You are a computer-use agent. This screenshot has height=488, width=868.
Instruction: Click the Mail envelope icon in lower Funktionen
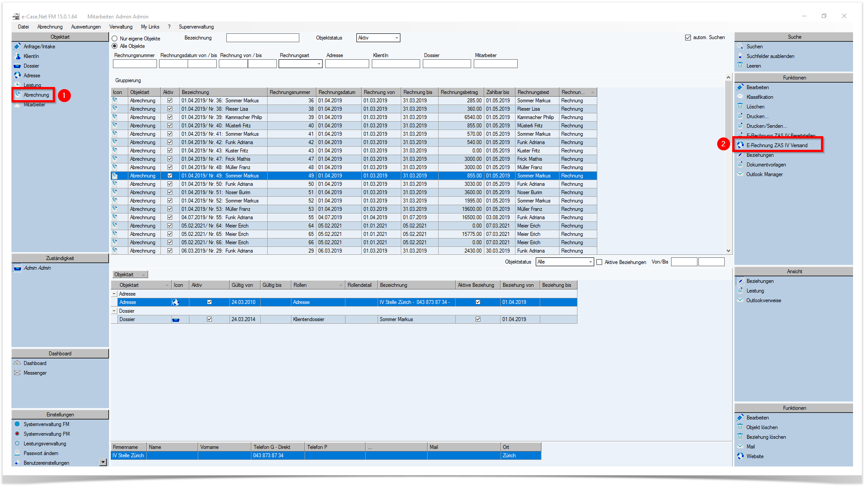740,447
